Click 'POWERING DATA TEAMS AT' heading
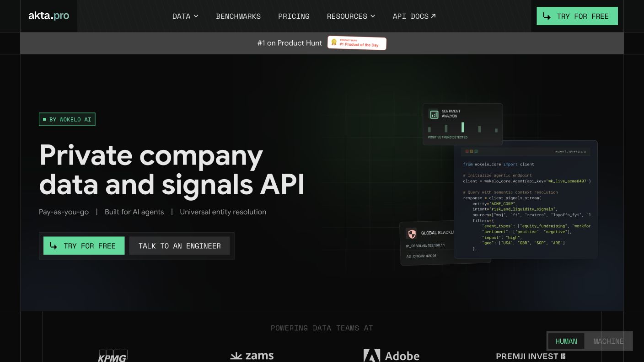Screen dimensions: 644x362 [322, 328]
